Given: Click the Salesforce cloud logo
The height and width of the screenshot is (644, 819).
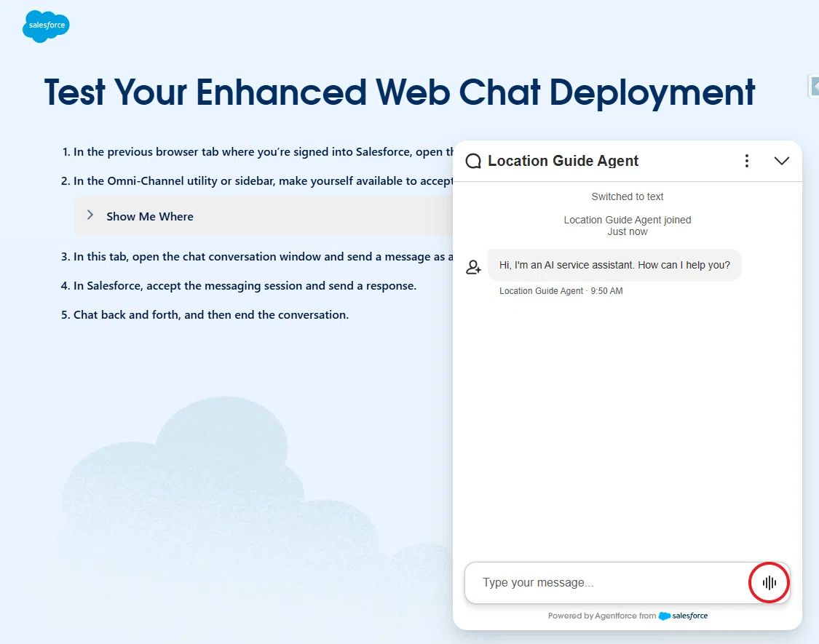Looking at the screenshot, I should pyautogui.click(x=46, y=26).
